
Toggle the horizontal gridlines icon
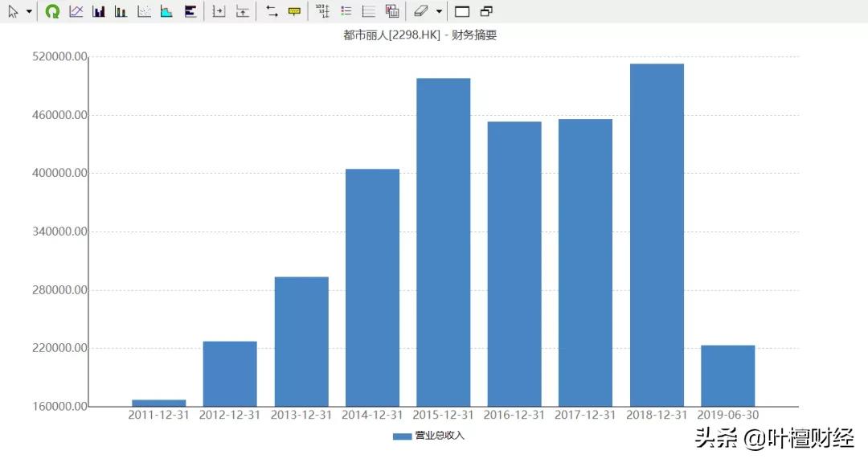coord(368,11)
